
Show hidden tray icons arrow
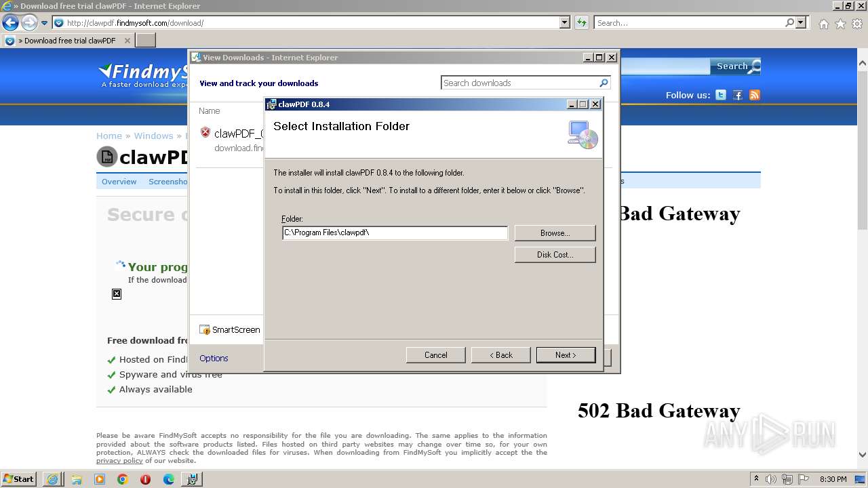tap(756, 479)
